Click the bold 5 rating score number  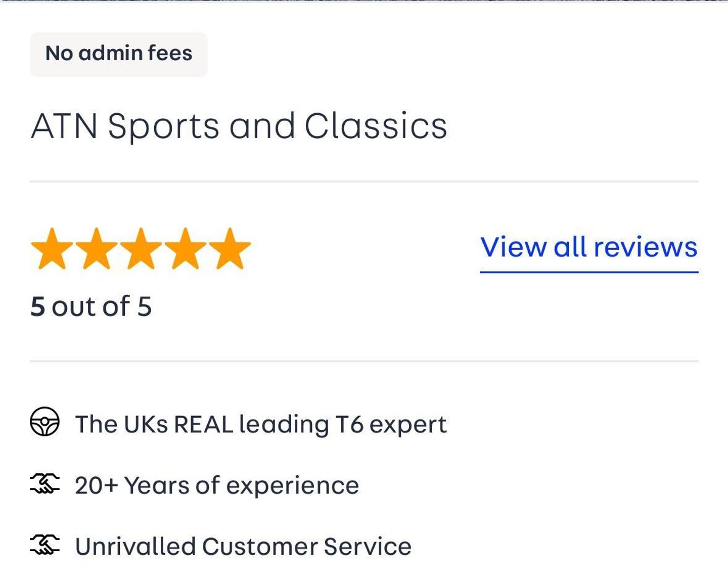click(38, 306)
